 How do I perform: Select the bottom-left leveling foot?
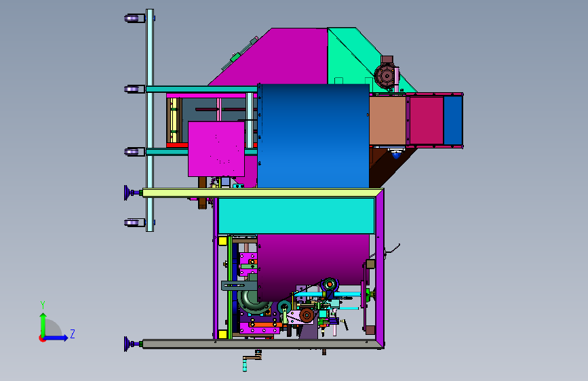point(133,344)
